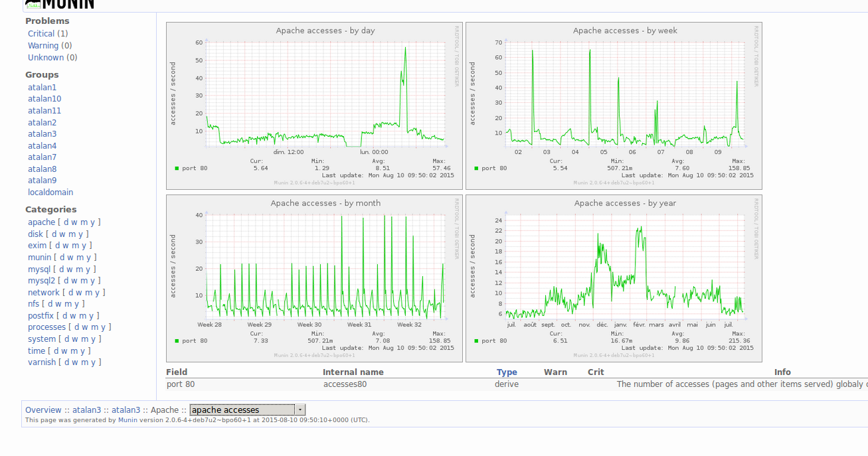The image size is (868, 456).
Task: Open apache category day view 'd'
Action: [x=66, y=222]
